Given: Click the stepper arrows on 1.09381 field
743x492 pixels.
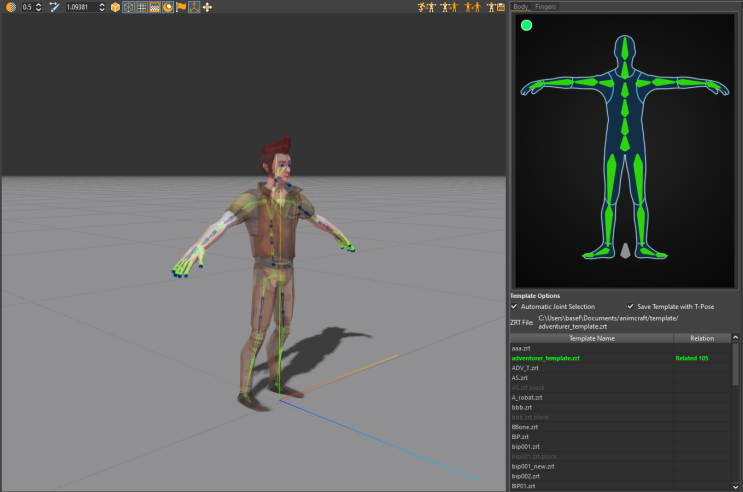Looking at the screenshot, I should coord(101,7).
